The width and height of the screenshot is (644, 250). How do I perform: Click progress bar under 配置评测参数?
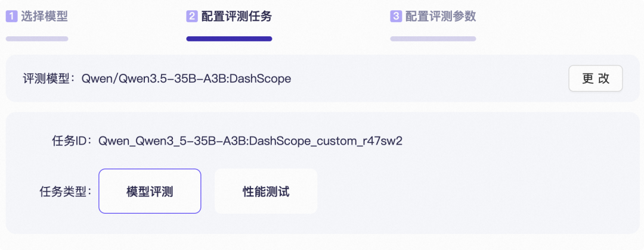pyautogui.click(x=433, y=39)
